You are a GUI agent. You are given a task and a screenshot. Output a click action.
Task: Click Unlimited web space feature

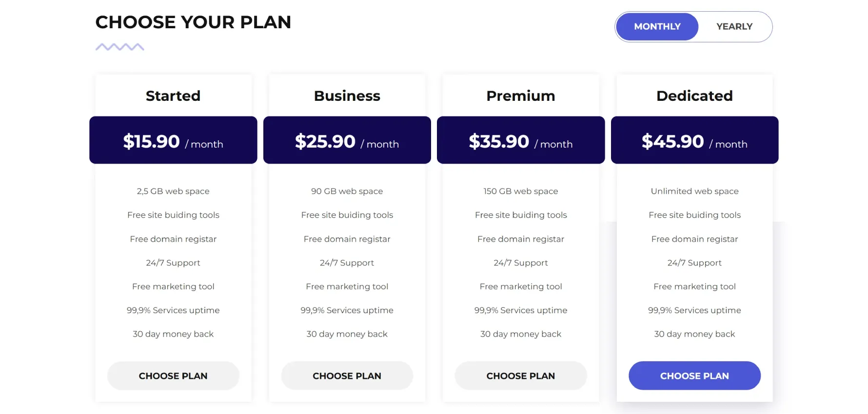(694, 191)
